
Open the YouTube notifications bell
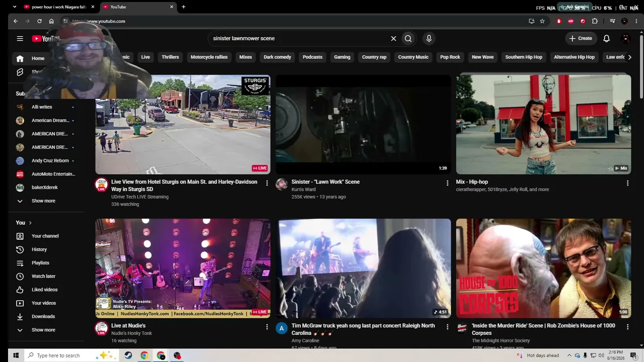(606, 38)
